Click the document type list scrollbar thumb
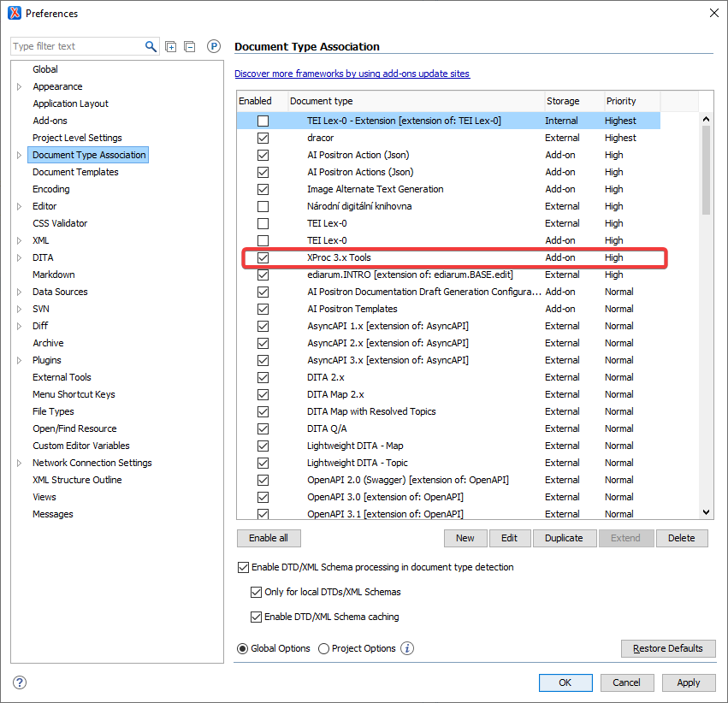 706,170
